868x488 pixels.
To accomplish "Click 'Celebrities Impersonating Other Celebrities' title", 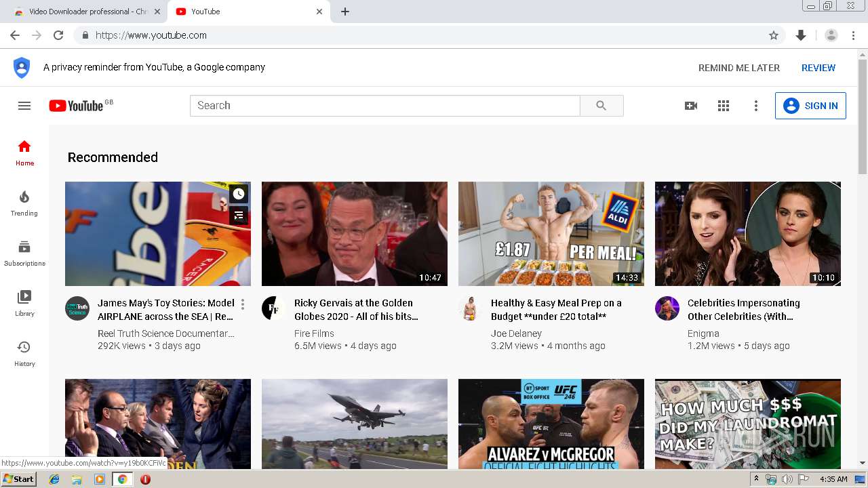I will (744, 310).
